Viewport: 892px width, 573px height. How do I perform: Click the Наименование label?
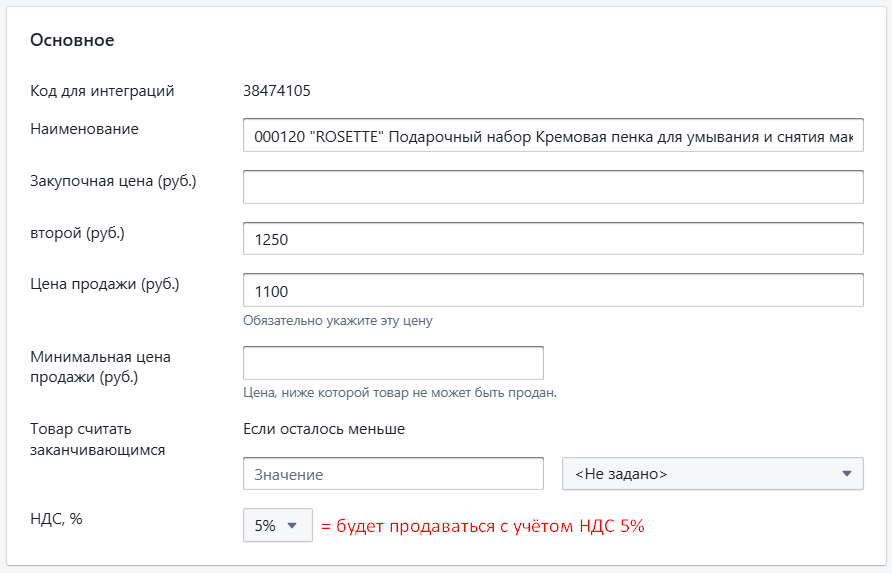(x=84, y=128)
